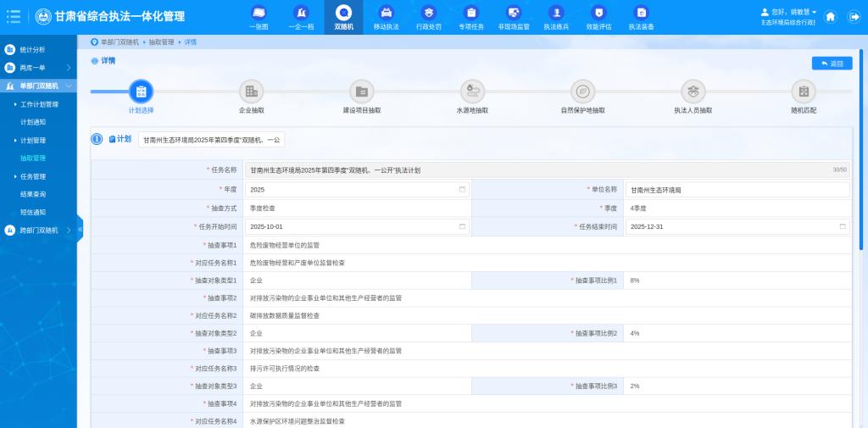Viewport: 868px width, 428px height.
Task: Expand the 跨部门双随机 sidebar menu
Action: tap(38, 230)
